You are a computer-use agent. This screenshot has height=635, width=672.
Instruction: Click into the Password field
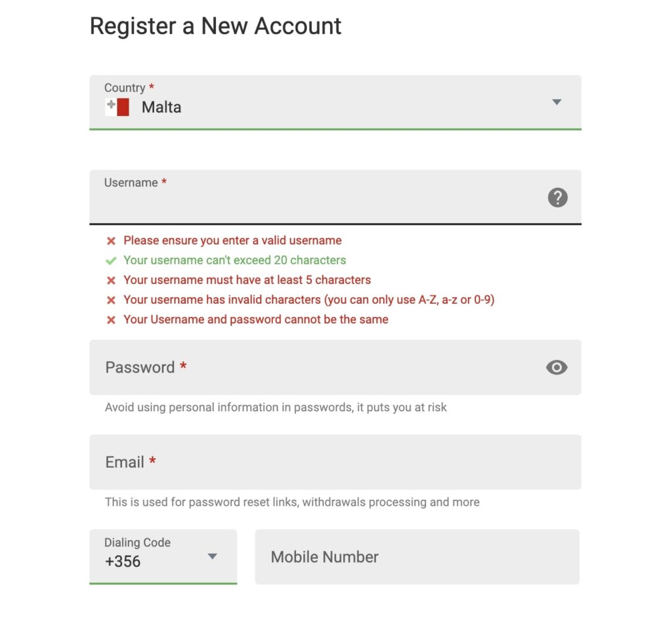click(335, 367)
